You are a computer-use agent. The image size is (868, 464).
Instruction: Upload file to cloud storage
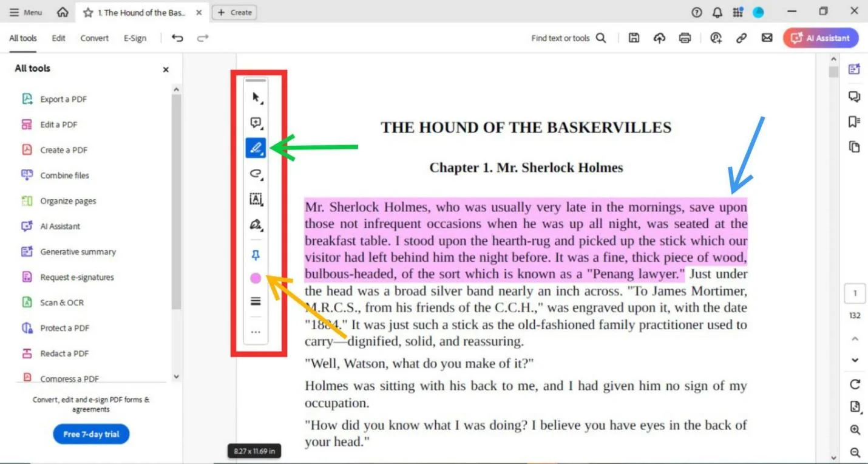coord(659,38)
